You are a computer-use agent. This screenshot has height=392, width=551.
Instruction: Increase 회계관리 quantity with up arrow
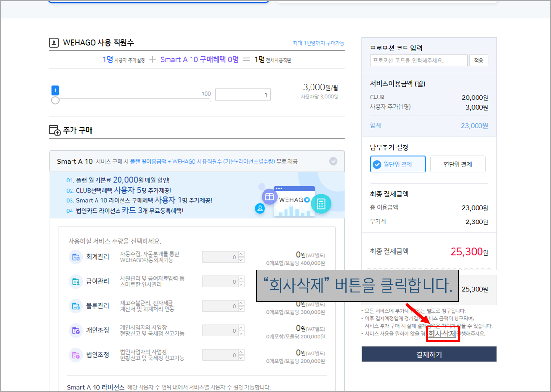[x=241, y=254]
